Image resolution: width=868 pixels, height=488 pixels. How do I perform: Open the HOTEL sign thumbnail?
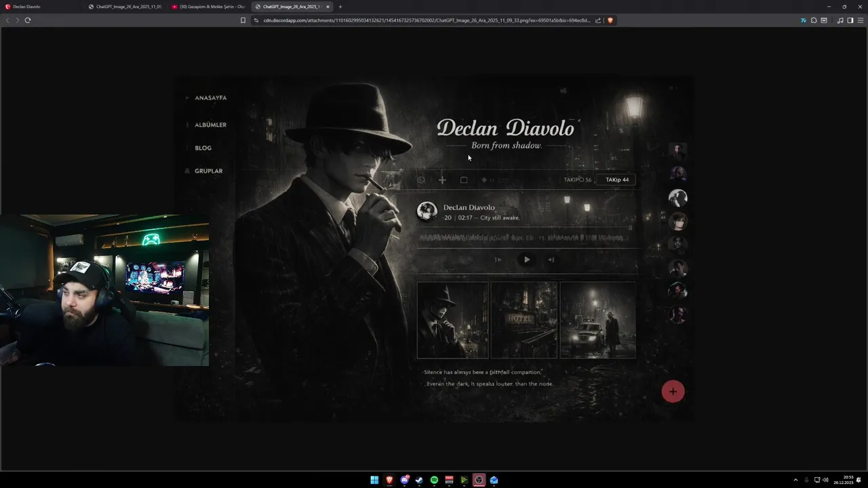pyautogui.click(x=524, y=320)
